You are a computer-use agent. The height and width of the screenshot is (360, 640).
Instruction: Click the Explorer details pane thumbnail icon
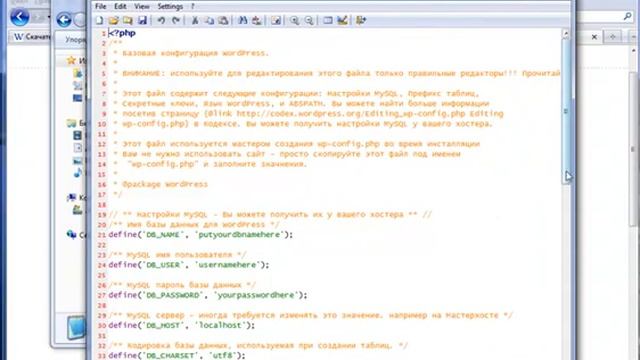[x=77, y=327]
